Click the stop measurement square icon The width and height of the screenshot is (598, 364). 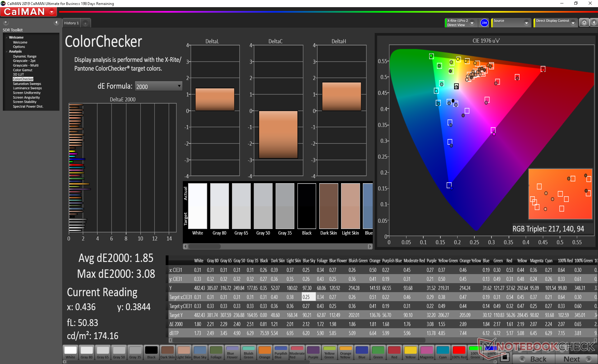(x=505, y=357)
